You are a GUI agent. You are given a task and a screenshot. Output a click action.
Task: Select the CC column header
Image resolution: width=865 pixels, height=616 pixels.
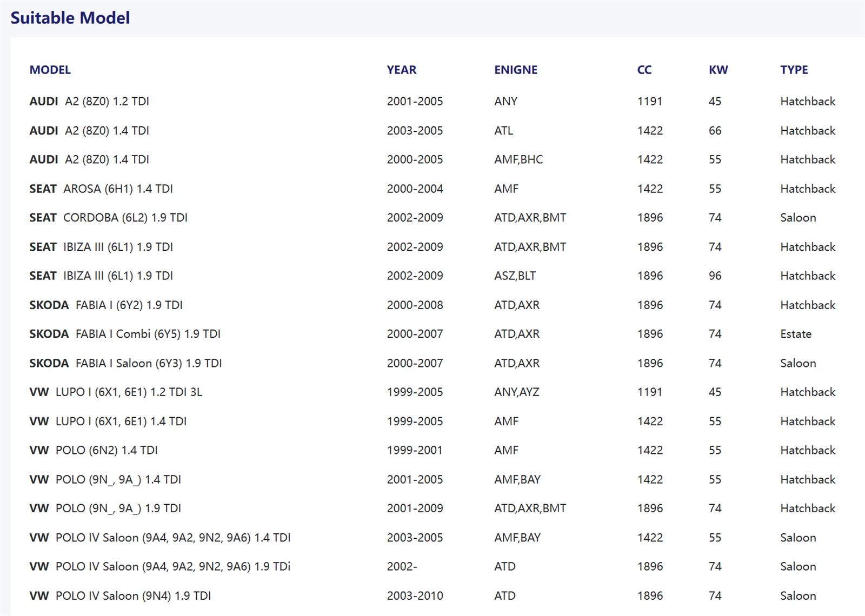644,70
